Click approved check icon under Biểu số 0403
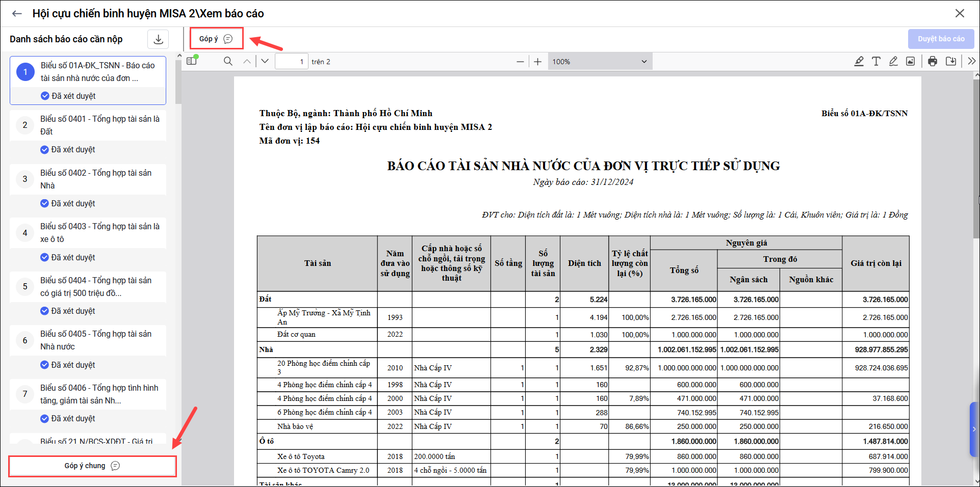Screen dimensions: 980x487 tap(45, 257)
